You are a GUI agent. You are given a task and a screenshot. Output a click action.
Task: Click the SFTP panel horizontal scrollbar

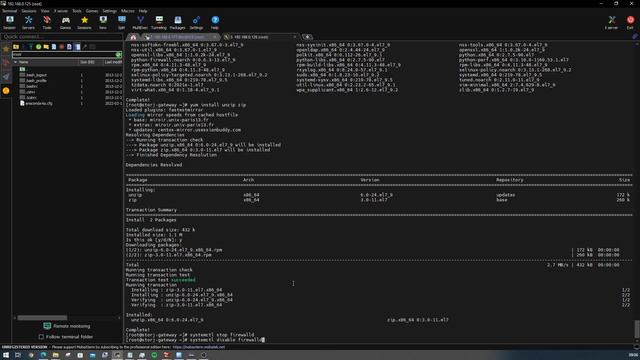42,318
